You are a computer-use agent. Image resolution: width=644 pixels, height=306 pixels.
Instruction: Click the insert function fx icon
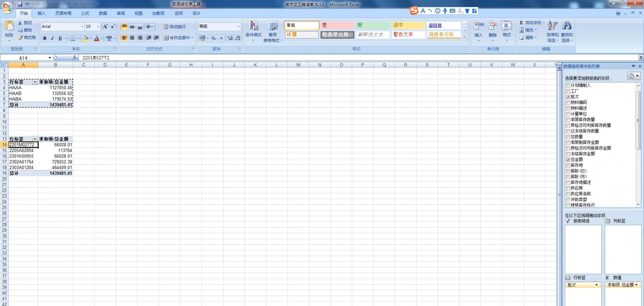coord(75,58)
